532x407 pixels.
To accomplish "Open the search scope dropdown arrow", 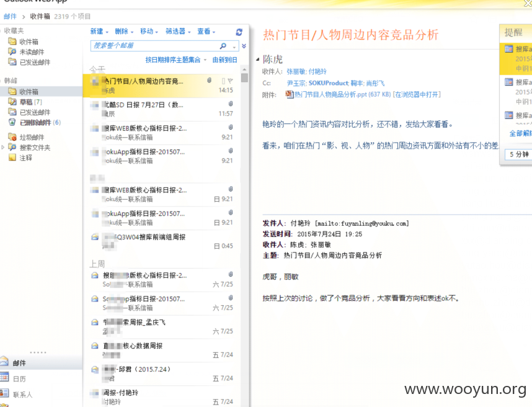I will [234, 47].
